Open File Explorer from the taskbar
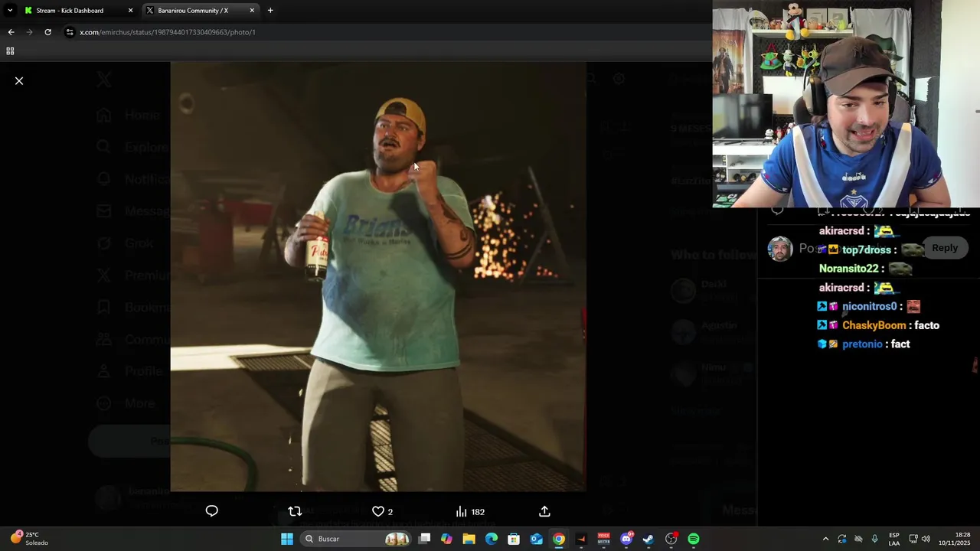Viewport: 980px width, 551px height. (469, 539)
